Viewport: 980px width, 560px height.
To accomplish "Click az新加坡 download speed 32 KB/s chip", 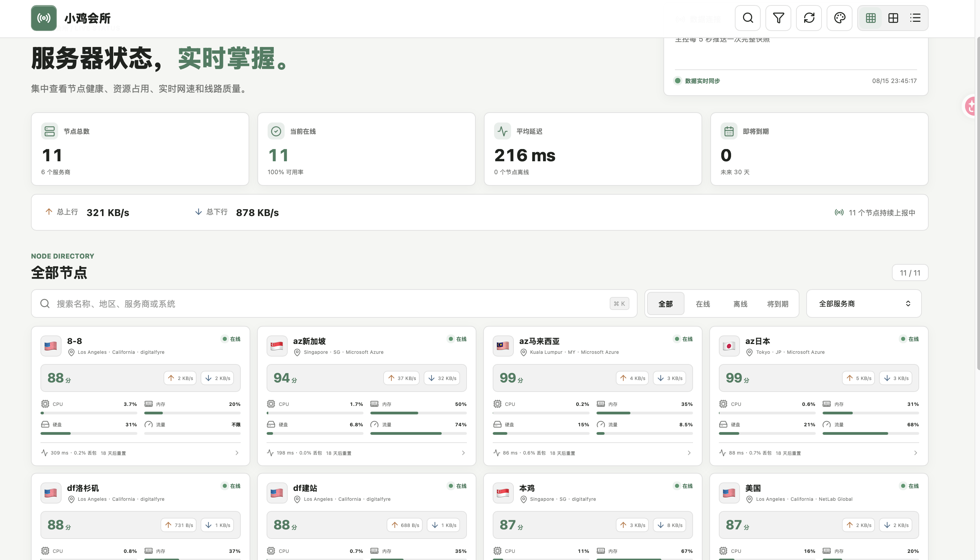I will point(442,378).
